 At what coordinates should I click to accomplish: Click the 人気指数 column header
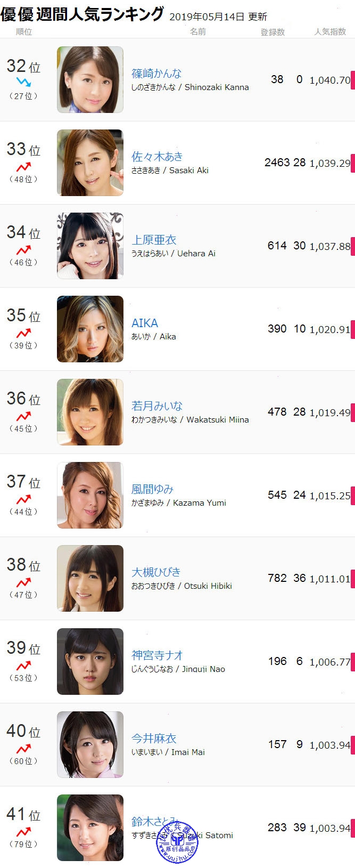click(330, 32)
